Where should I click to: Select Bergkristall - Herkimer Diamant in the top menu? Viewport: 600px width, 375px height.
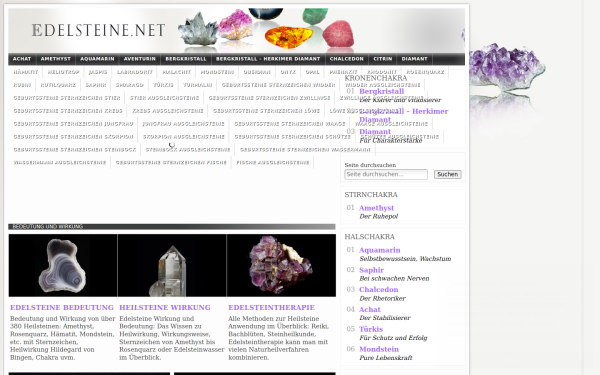click(268, 59)
